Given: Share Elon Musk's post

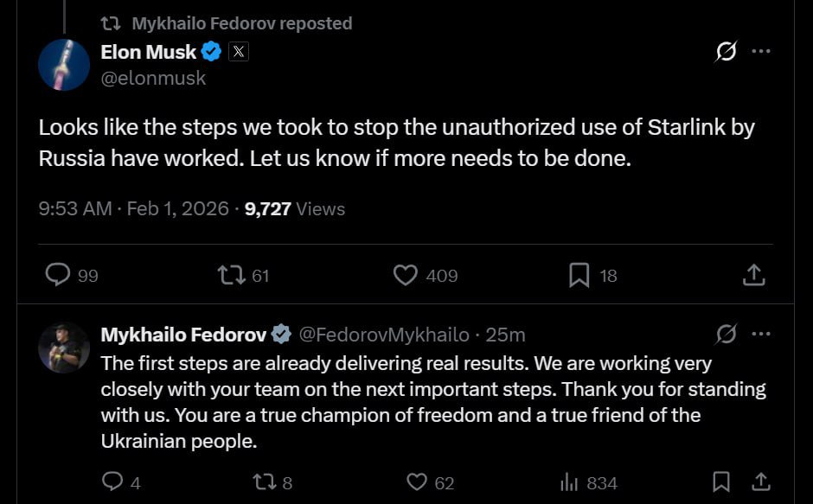Looking at the screenshot, I should (x=753, y=275).
